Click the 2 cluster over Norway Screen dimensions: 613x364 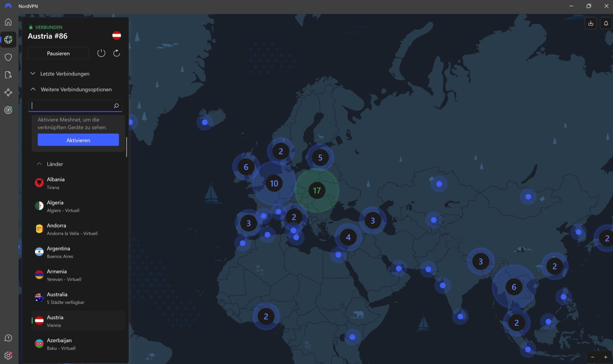click(281, 152)
